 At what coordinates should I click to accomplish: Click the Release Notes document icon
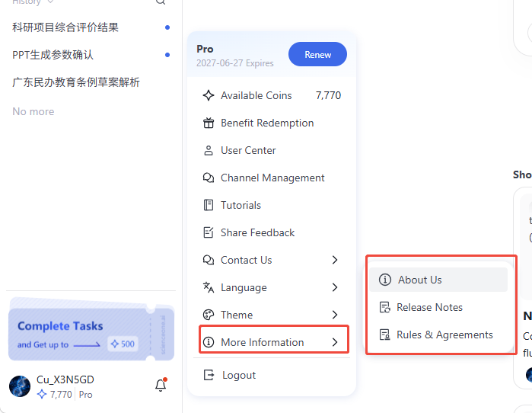(385, 307)
